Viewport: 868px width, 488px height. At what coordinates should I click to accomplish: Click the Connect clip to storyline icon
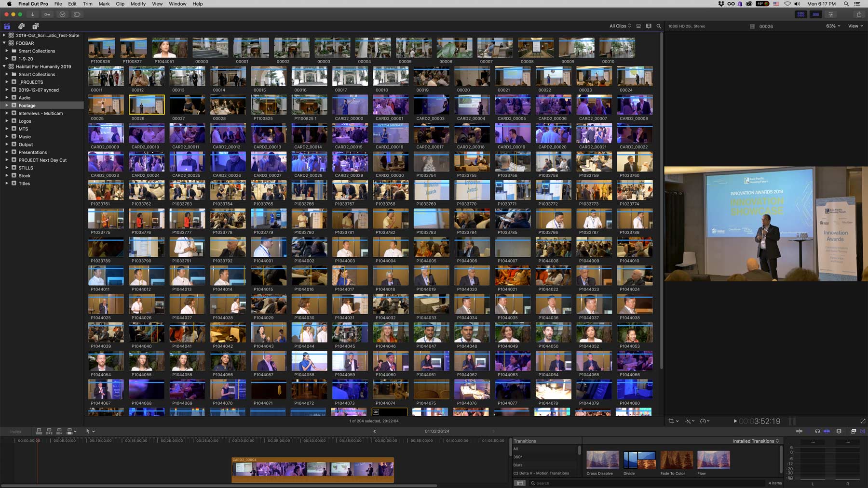(x=39, y=431)
